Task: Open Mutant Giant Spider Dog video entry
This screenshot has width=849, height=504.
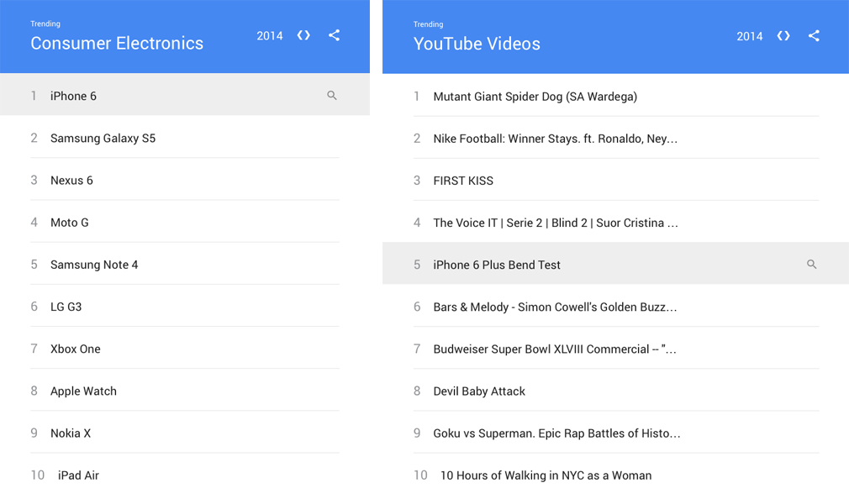Action: point(535,97)
